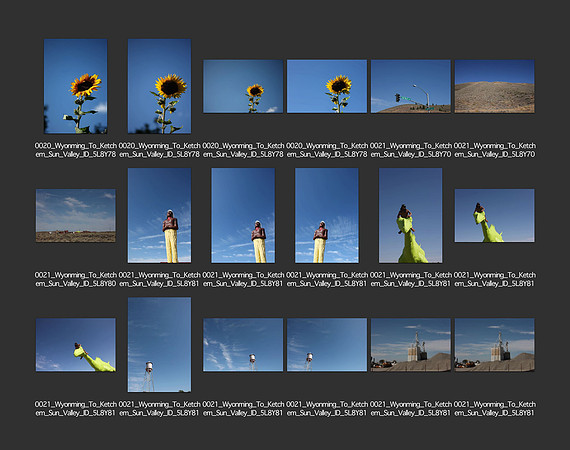Click the filename label under brown hill thumbnail
The width and height of the screenshot is (570, 450).
(x=494, y=150)
